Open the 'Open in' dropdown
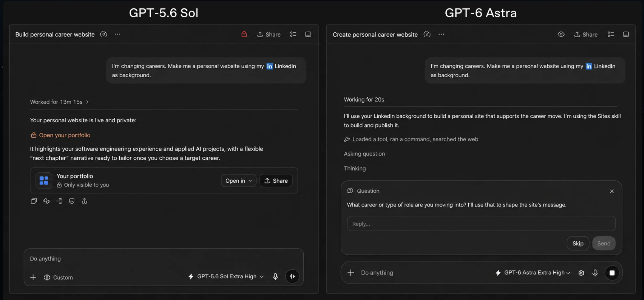644x300 pixels. pyautogui.click(x=238, y=181)
